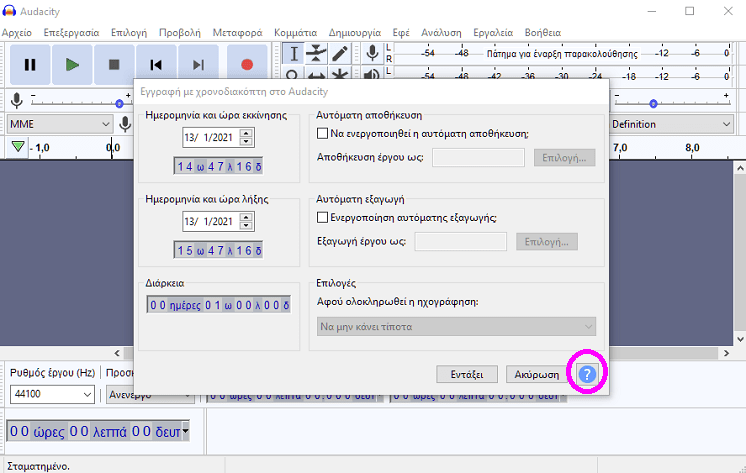Click horizontal scrollbar right arrow
The height and width of the screenshot is (473, 746).
tap(726, 353)
